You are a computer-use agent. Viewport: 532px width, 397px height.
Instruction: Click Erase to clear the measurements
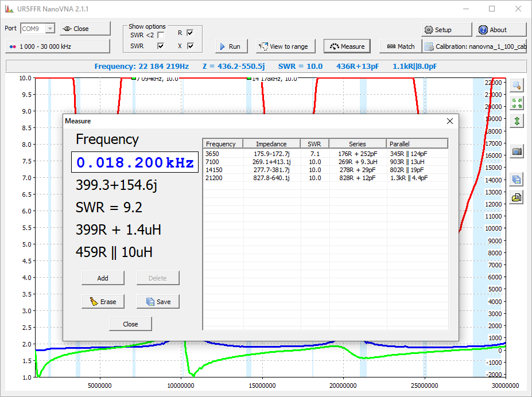[103, 302]
